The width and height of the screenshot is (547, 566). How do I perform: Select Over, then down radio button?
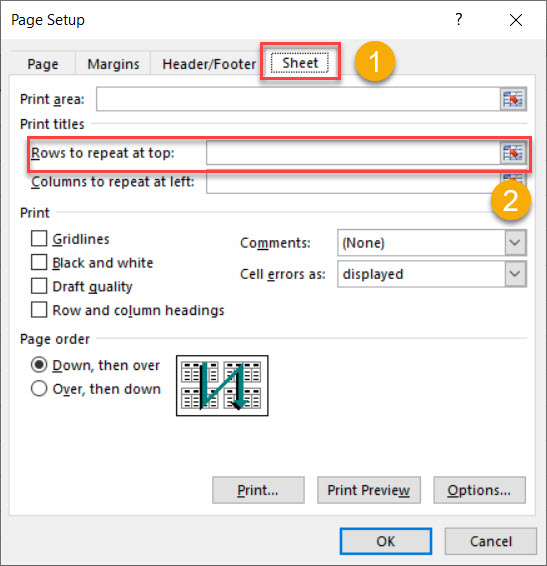tap(39, 389)
